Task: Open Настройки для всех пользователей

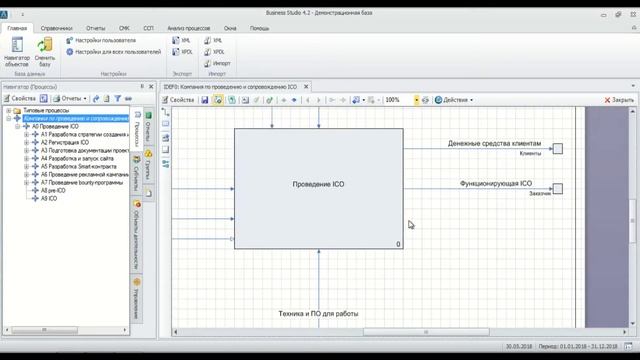Action: tap(113, 52)
